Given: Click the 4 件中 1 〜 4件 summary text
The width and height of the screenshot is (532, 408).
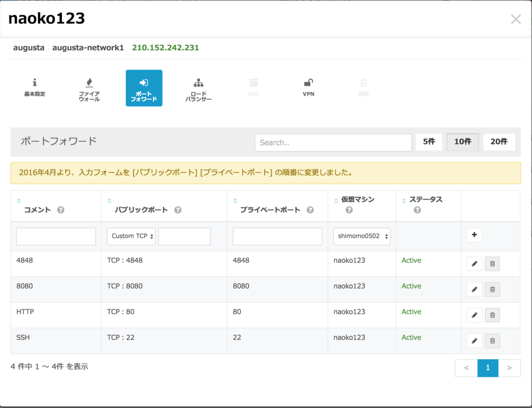Looking at the screenshot, I should tap(49, 366).
